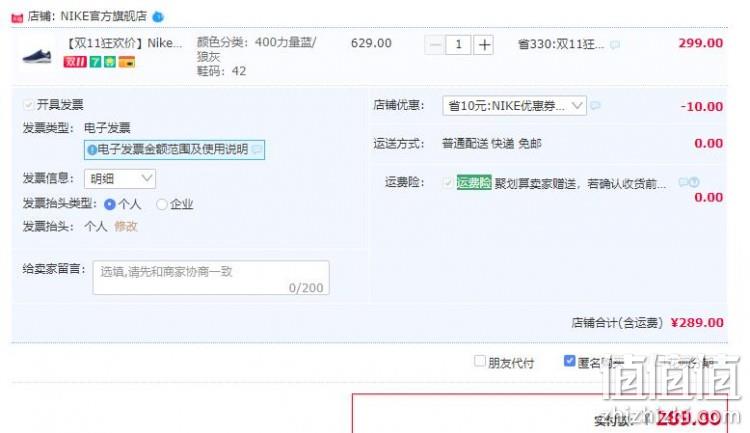Click 修改 to edit invoice header
The image size is (750, 433).
(126, 226)
